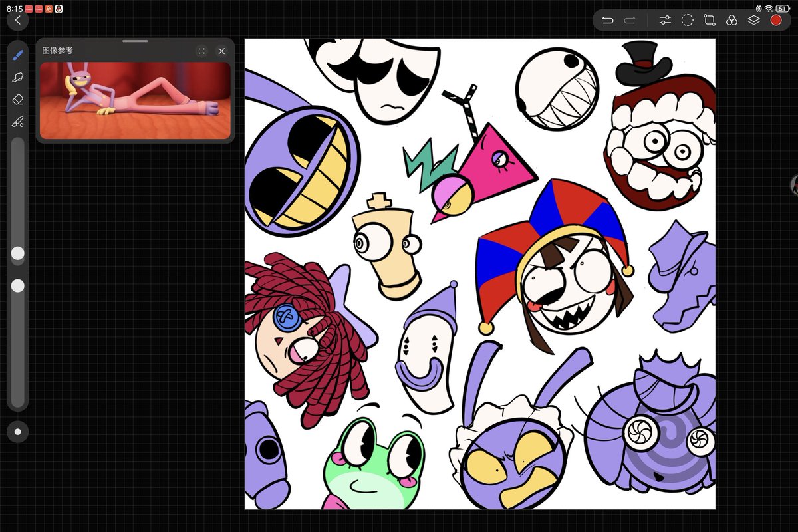Viewport: 798px width, 532px height.
Task: Go back with the arrow button
Action: pos(18,20)
